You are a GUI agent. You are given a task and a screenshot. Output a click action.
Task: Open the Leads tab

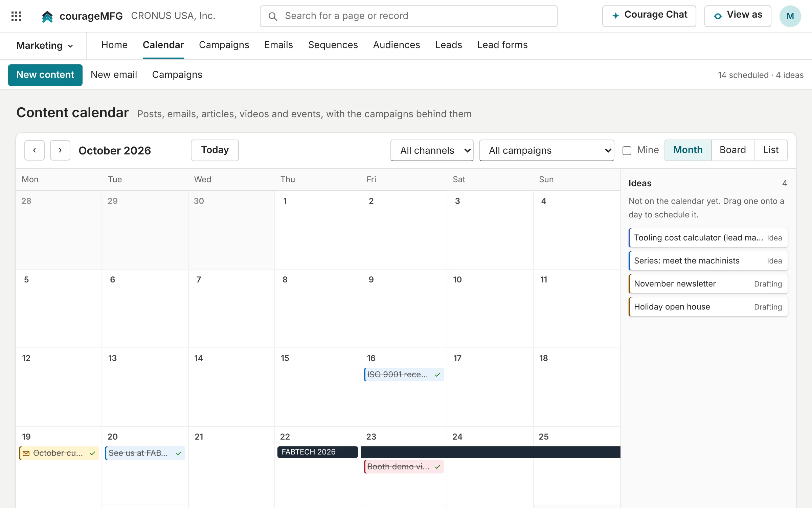449,45
